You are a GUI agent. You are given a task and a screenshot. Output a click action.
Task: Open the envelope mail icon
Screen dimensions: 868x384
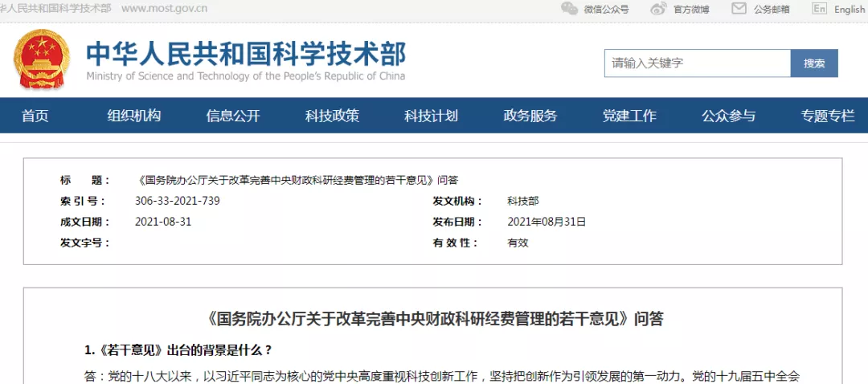tap(739, 9)
